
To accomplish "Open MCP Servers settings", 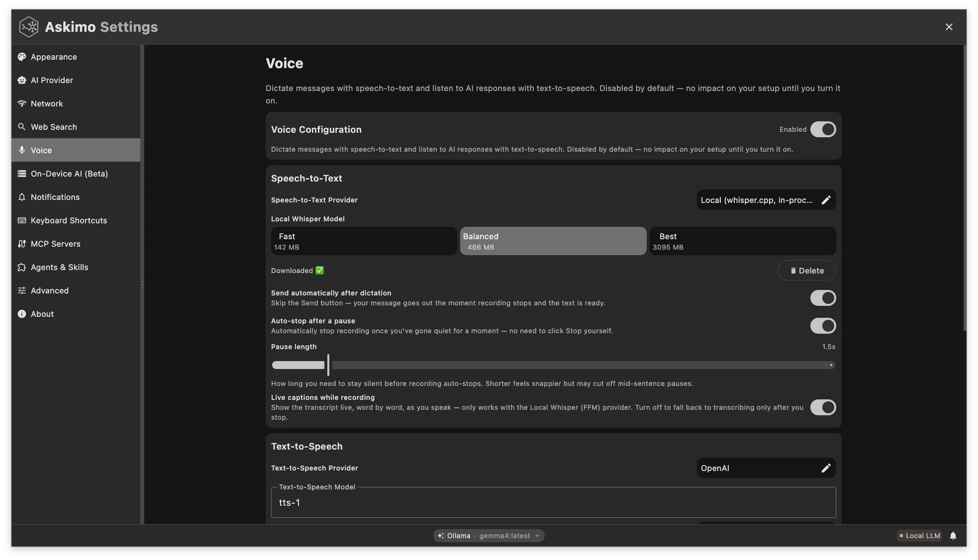I will point(76,244).
